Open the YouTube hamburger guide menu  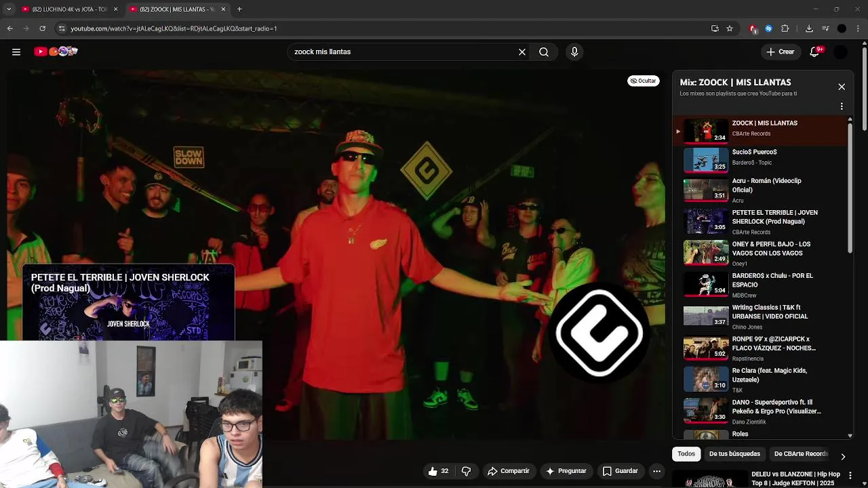click(16, 52)
